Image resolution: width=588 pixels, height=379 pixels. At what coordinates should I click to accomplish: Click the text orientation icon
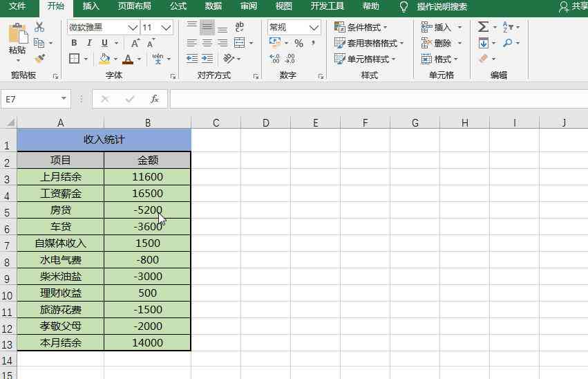tap(229, 59)
